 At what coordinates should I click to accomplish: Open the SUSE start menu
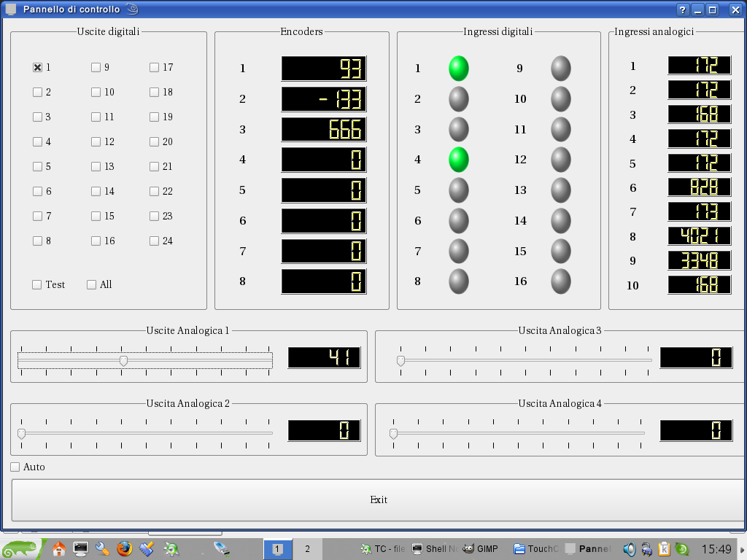[x=22, y=548]
